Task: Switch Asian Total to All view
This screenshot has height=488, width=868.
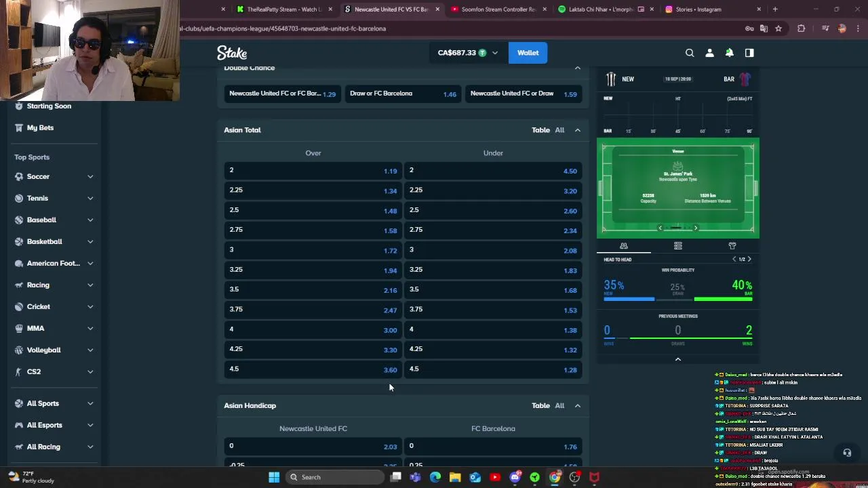Action: click(x=559, y=130)
